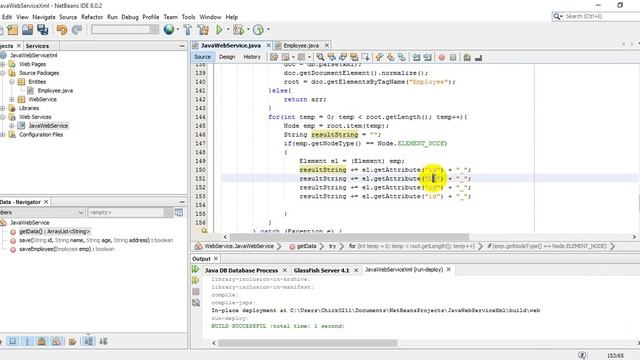640x360 pixels.
Task: Switch to GlassFish Server 4.1 output tab
Action: pos(321,270)
